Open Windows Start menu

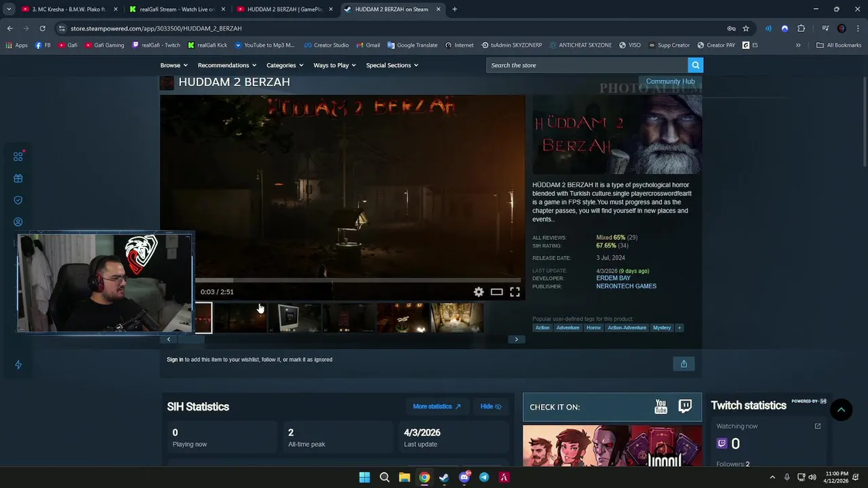pos(364,477)
